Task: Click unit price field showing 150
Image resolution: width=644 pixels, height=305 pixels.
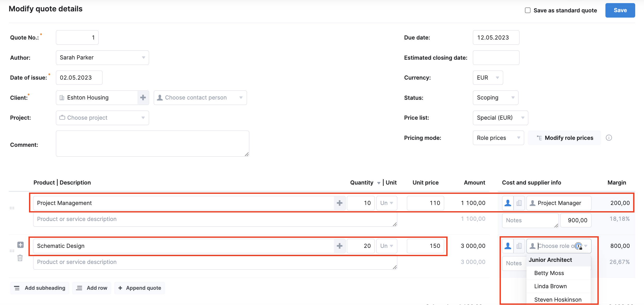Action: coord(425,246)
